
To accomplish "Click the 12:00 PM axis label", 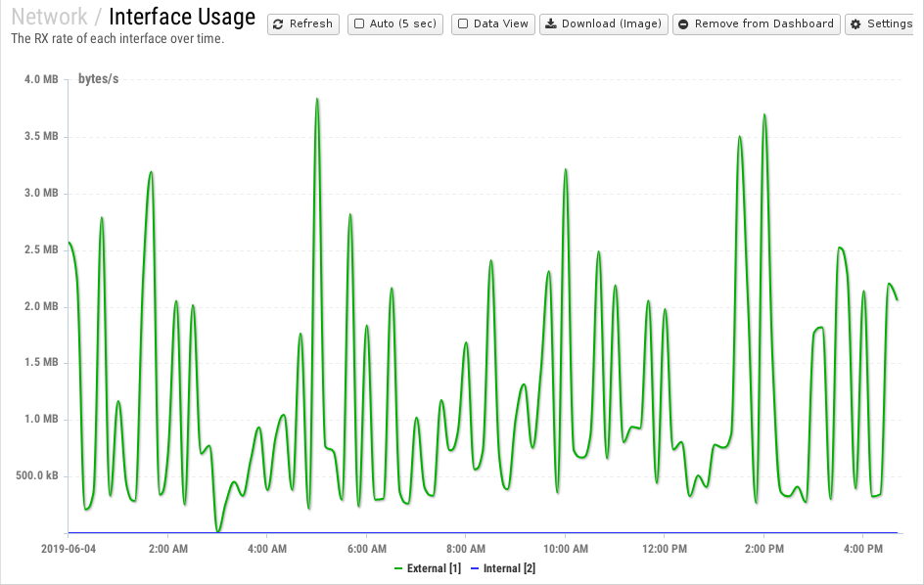I will coord(664,549).
